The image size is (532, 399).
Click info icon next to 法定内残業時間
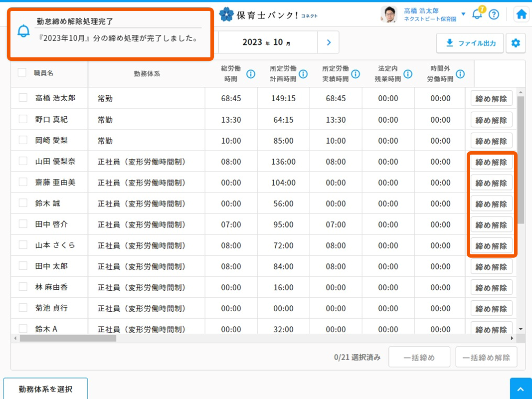coord(408,74)
